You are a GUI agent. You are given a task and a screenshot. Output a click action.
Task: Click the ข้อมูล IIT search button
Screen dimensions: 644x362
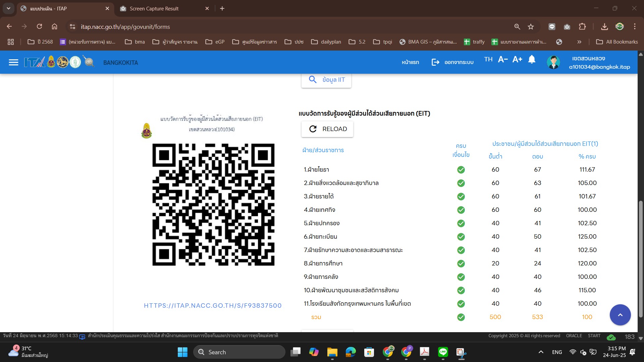click(x=326, y=80)
